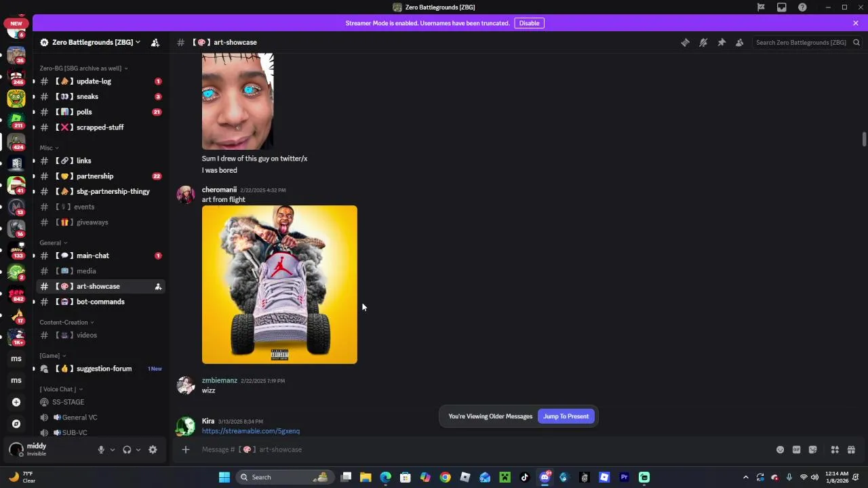Click the username cheromanii
The image size is (868, 488).
click(x=219, y=190)
